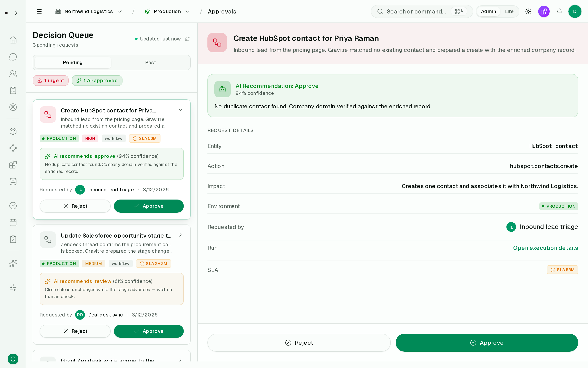
Task: Focus the Search or command field
Action: [422, 11]
